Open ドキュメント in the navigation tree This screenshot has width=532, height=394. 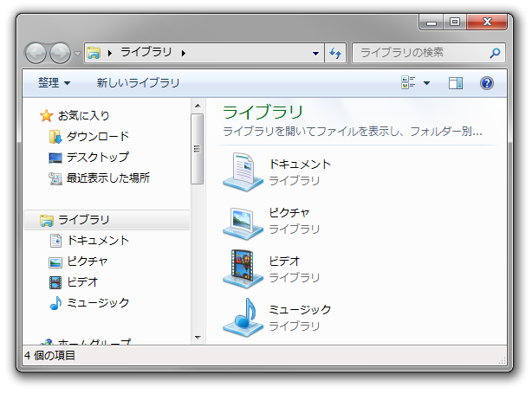(x=98, y=241)
